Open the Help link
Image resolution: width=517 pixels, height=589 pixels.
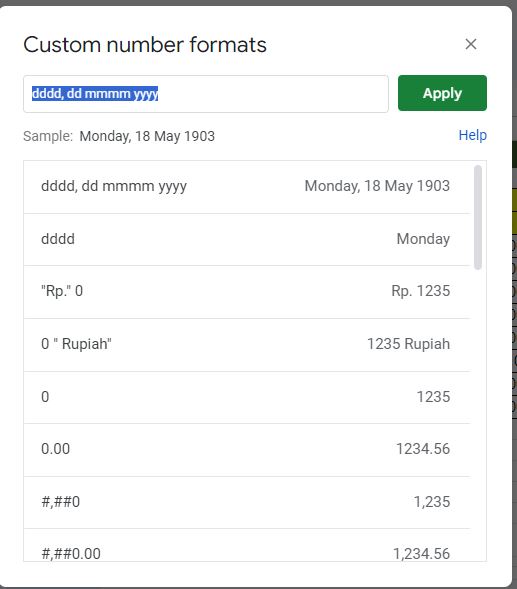[472, 135]
